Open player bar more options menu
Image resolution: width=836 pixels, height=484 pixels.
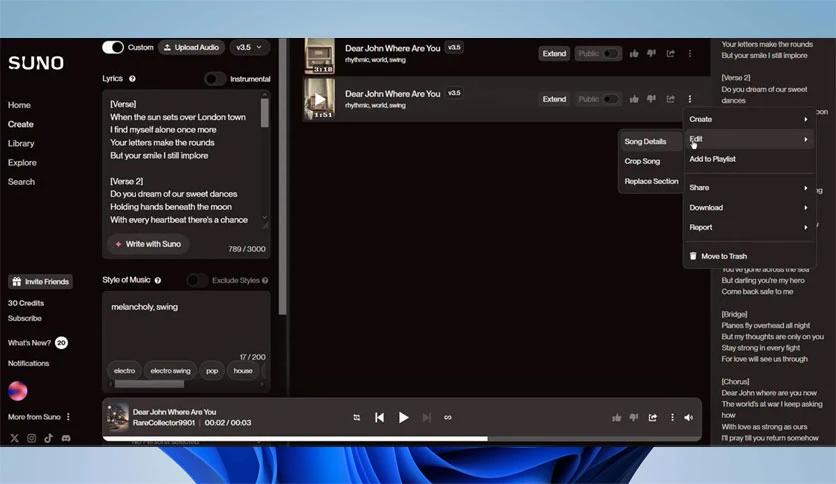tap(672, 417)
